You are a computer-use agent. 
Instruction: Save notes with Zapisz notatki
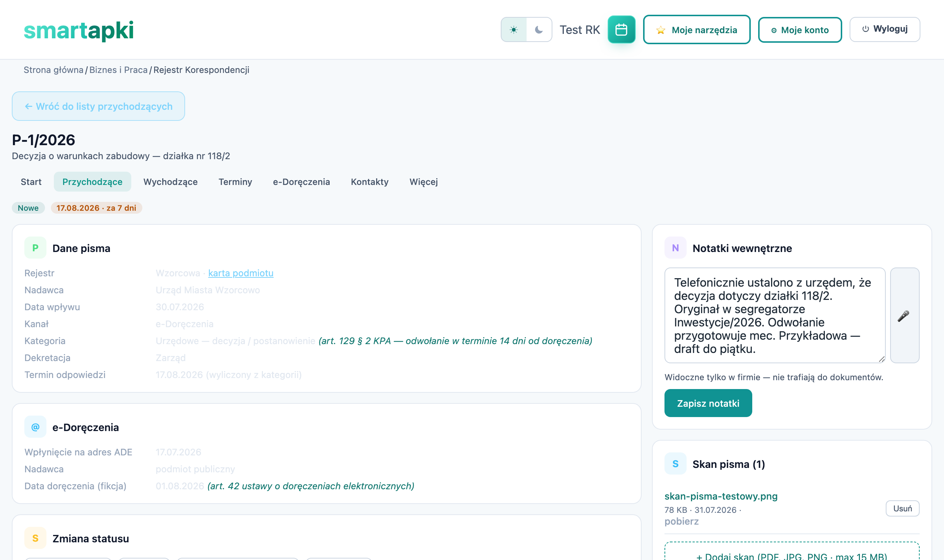[708, 403]
